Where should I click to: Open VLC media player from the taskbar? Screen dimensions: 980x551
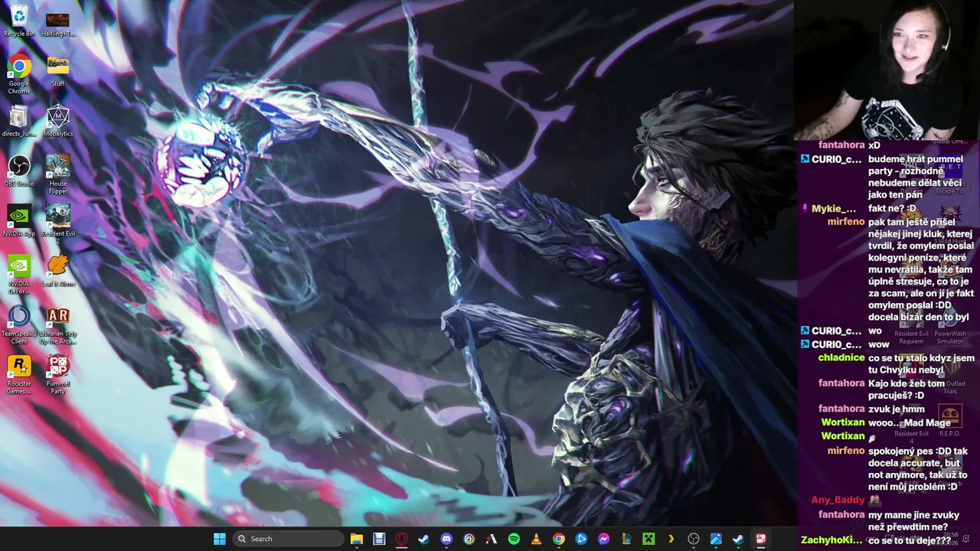pyautogui.click(x=537, y=539)
